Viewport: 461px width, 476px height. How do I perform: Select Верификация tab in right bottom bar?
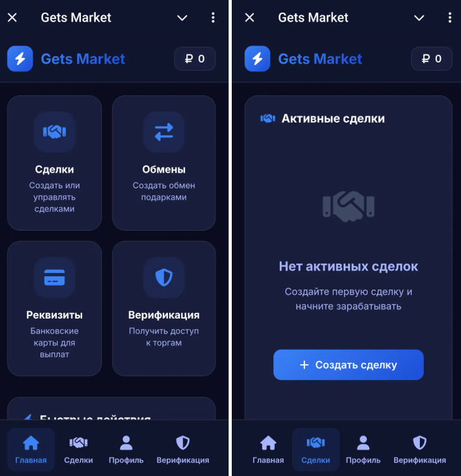pos(420,449)
